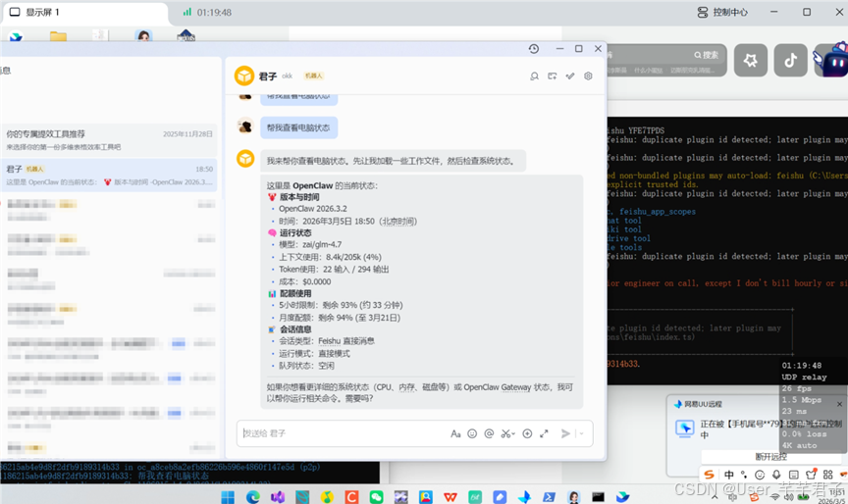Open 控制中心 in the remote viewer title bar

pos(722,12)
